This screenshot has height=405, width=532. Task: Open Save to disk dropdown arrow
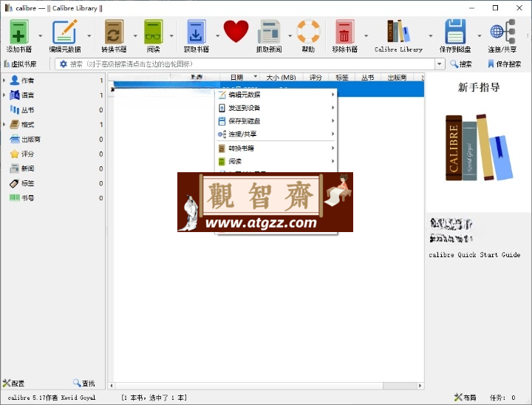click(480, 35)
